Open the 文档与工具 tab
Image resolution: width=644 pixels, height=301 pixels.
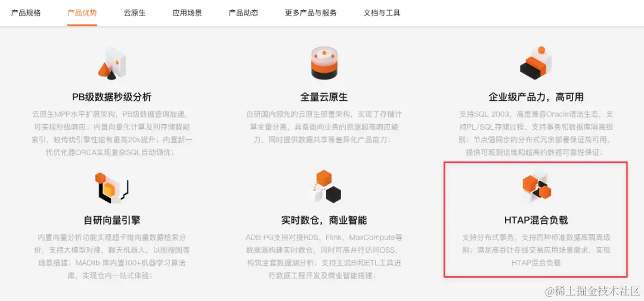[x=382, y=13]
